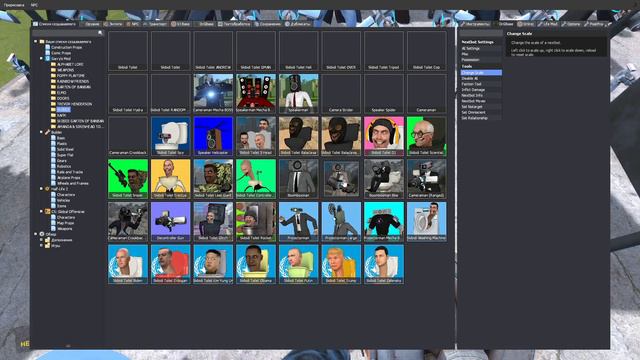
Task: Select the Skibidi Washing Machine icon
Action: 427,221
